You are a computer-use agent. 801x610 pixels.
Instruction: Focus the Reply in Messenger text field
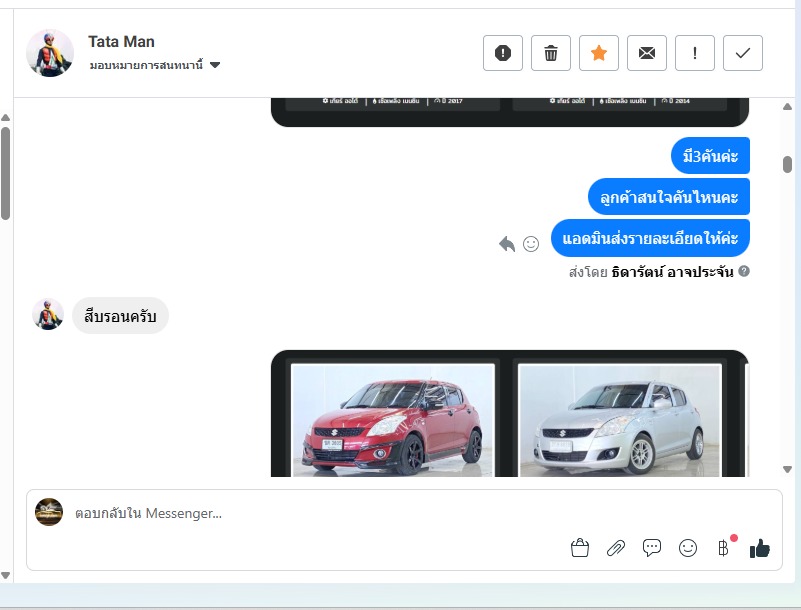404,513
